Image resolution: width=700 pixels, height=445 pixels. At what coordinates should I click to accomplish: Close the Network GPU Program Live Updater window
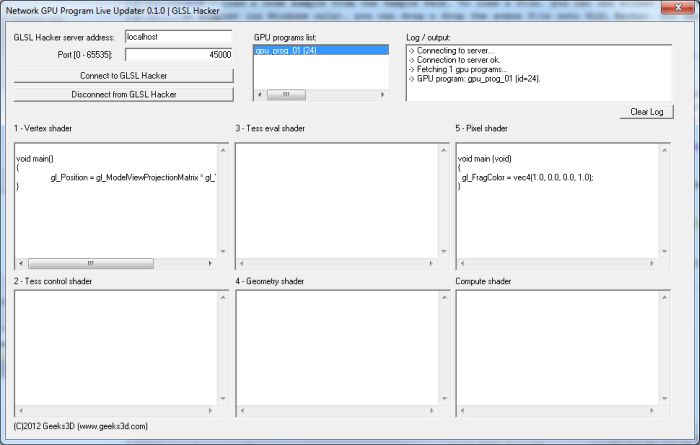678,7
